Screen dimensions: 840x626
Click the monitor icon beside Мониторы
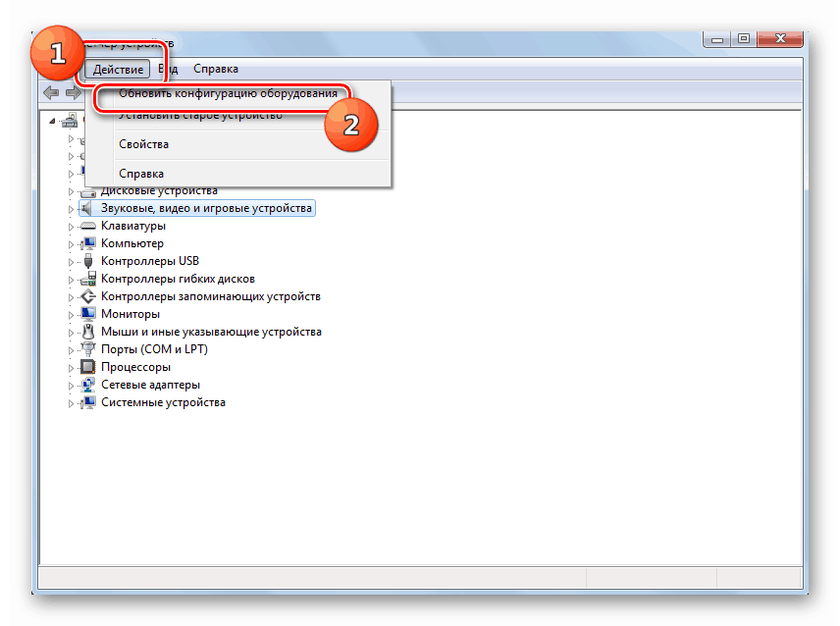pyautogui.click(x=87, y=314)
